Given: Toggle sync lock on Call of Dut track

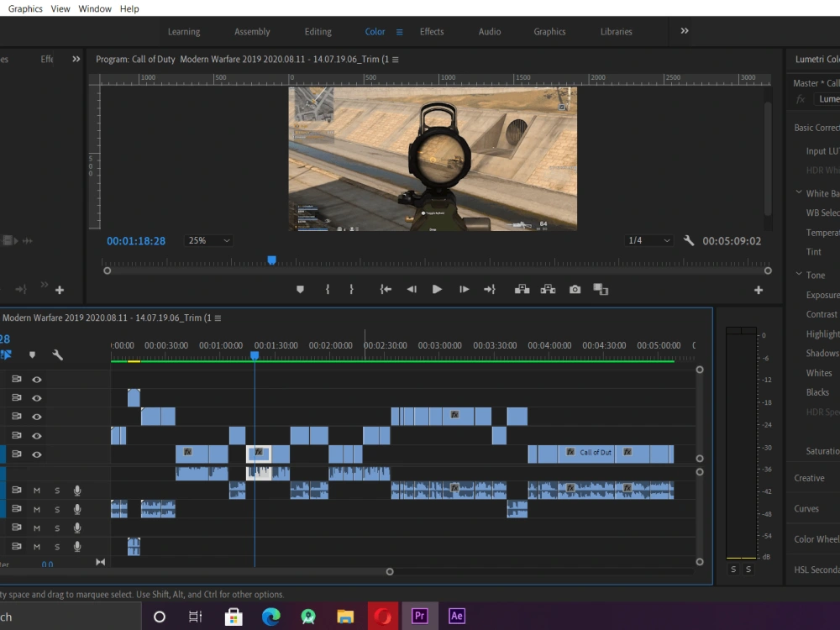Looking at the screenshot, I should coord(17,454).
